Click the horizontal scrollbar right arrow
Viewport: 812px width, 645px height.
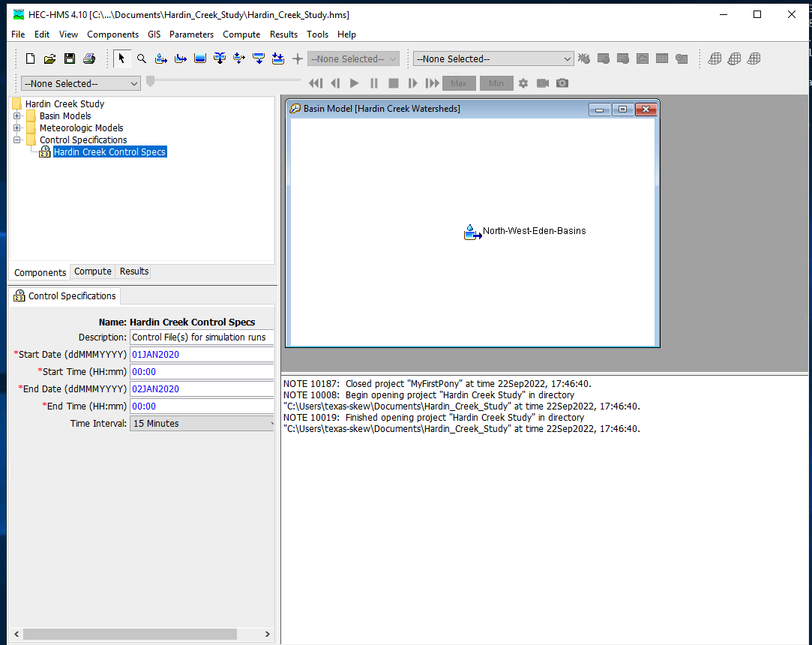pos(267,634)
